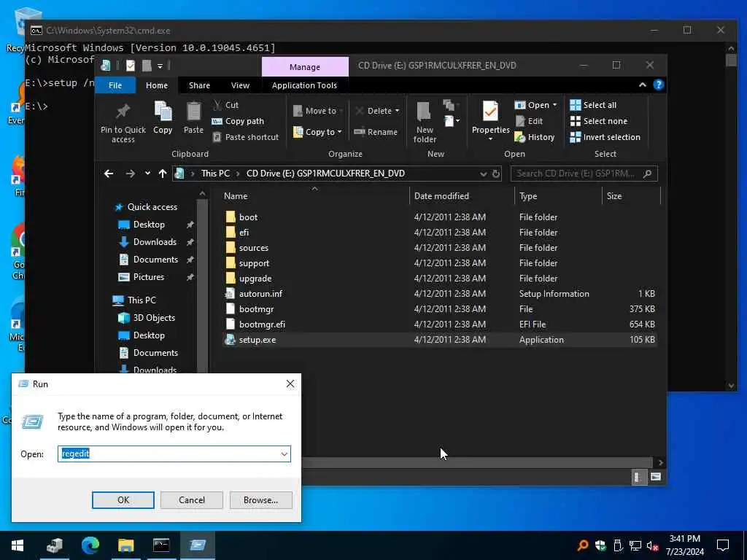
Task: Click the Paste icon in ribbon
Action: pos(193,112)
